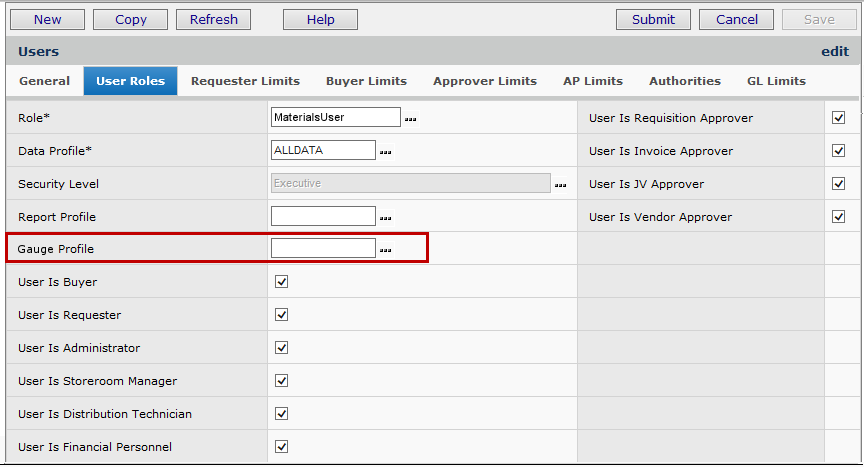Open the Role lookup ellipsis icon
Screen dimensions: 864x467
pos(410,119)
